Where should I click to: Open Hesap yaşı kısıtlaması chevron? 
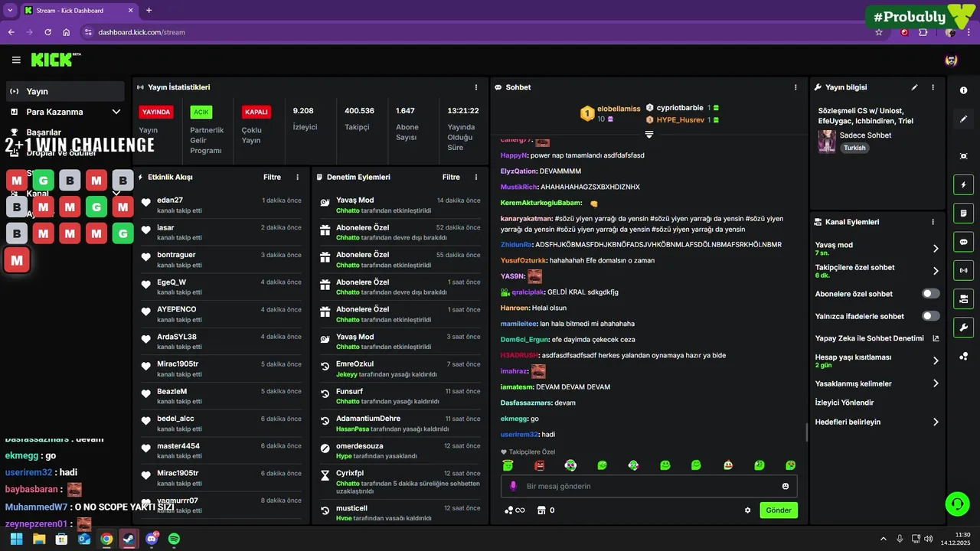[x=936, y=360]
